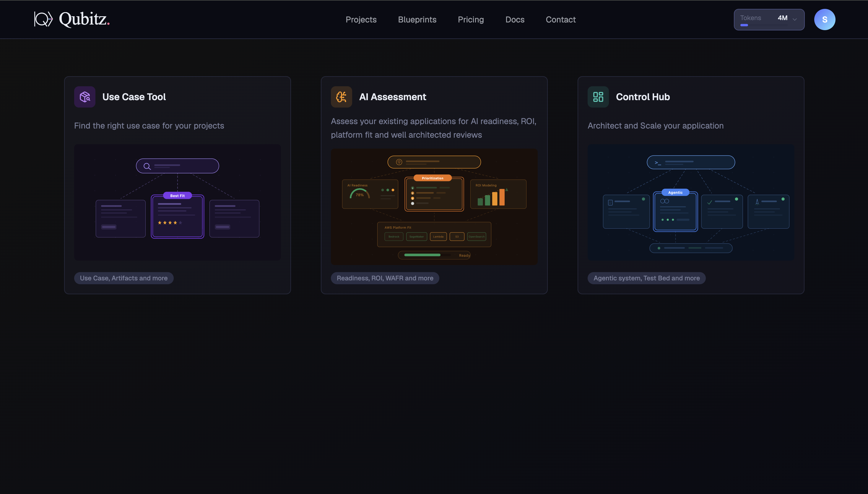Click the Qubitz brand name text

pyautogui.click(x=84, y=19)
